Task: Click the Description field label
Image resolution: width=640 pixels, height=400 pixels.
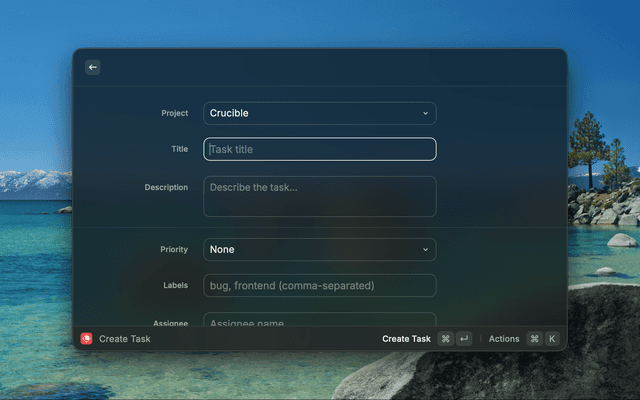Action: (166, 187)
